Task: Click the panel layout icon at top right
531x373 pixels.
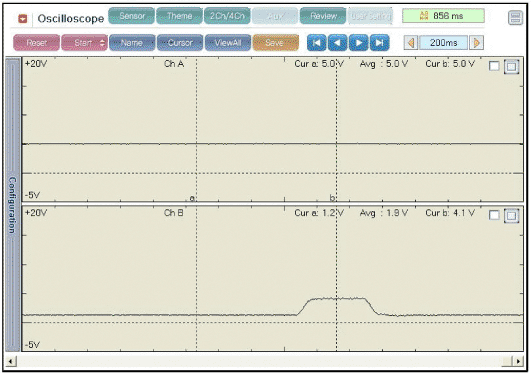Action: pyautogui.click(x=515, y=18)
